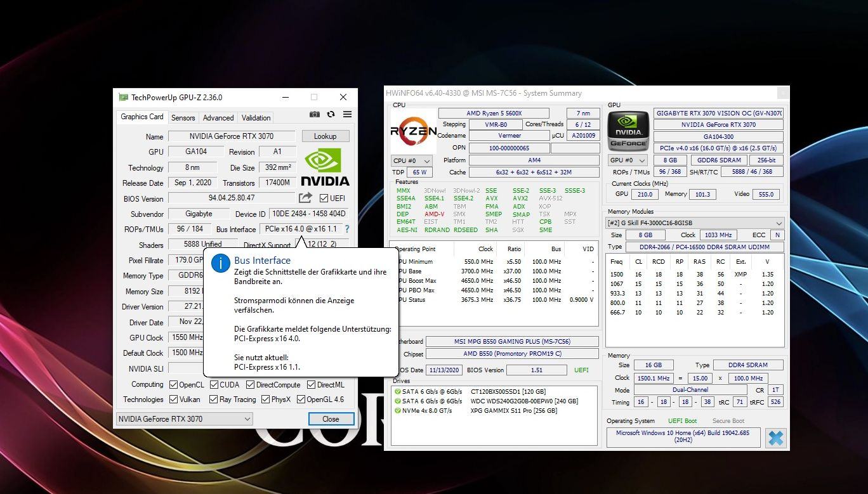This screenshot has width=868, height=494.
Task: Click the CPU Boost Max operating point row
Action: (x=495, y=280)
